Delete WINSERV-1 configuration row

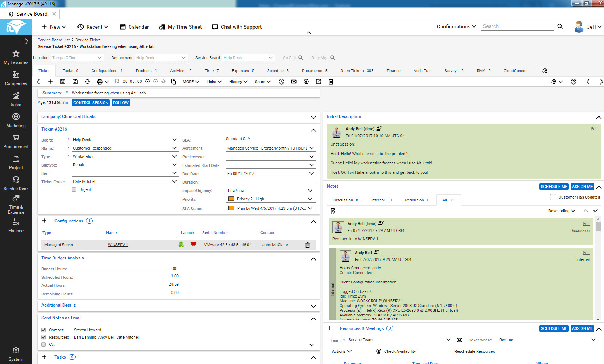(308, 245)
